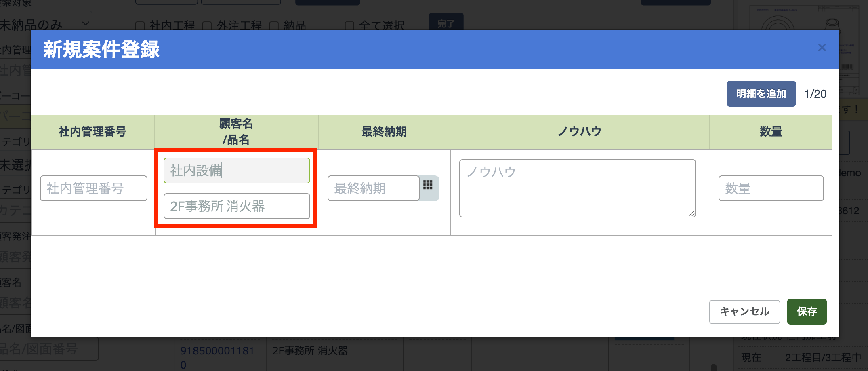Focus the 社内管理番号 field in the dialog
This screenshot has width=868, height=371.
(x=93, y=188)
